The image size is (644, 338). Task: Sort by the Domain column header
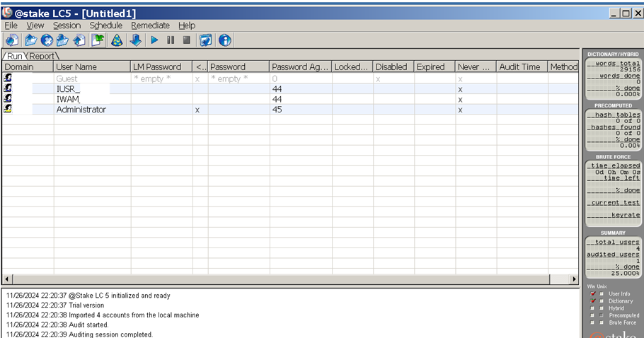28,67
